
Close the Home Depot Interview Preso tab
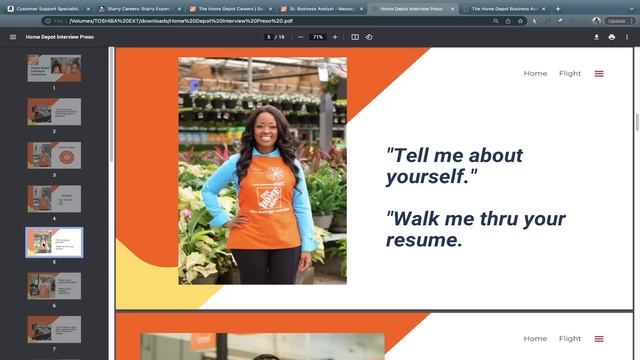pos(452,9)
